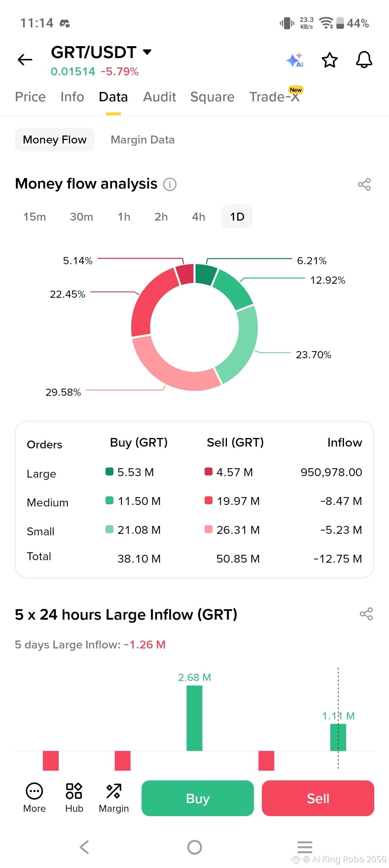Switch to the 1h timeframe
Image resolution: width=389 pixels, height=868 pixels.
pos(124,217)
